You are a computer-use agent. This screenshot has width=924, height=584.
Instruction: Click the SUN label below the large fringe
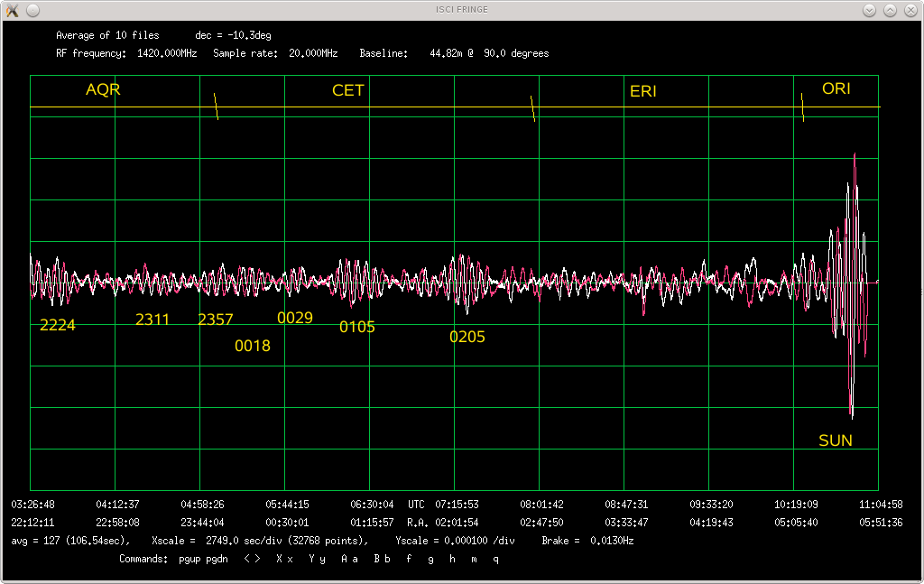[x=835, y=441]
